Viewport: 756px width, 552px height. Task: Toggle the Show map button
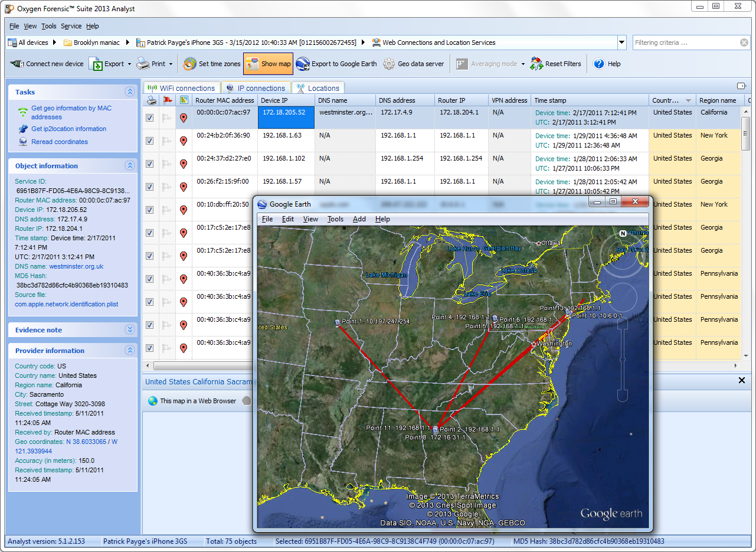269,64
